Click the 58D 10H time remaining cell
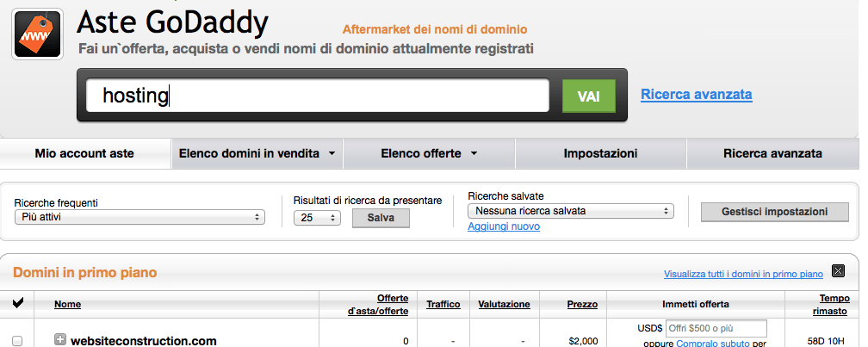Screen dimensions: 868x347 tap(827, 342)
